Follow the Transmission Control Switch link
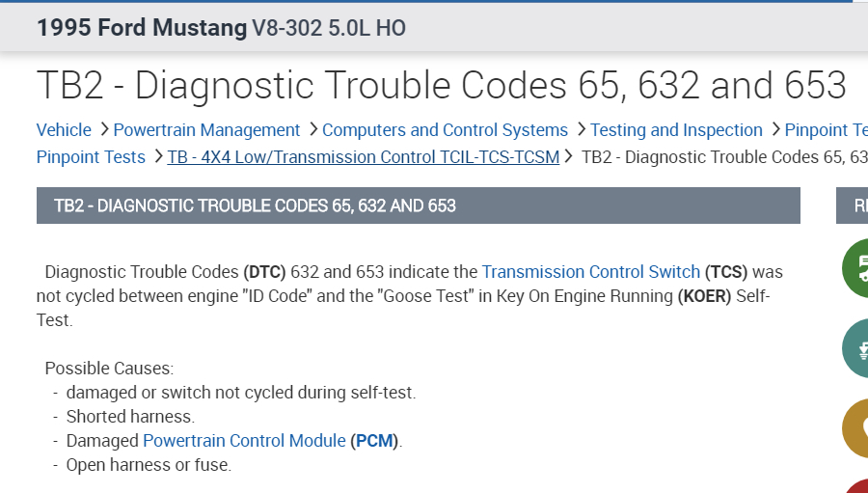 tap(590, 272)
